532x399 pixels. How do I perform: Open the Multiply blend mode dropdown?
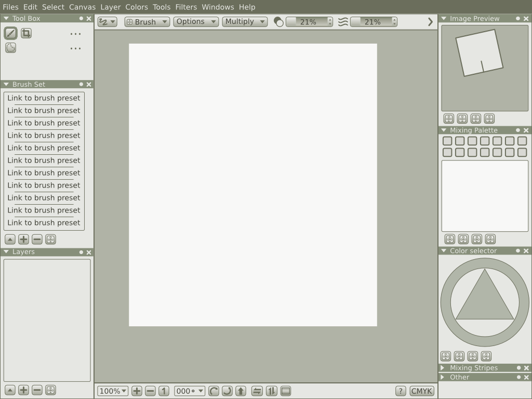pyautogui.click(x=245, y=22)
